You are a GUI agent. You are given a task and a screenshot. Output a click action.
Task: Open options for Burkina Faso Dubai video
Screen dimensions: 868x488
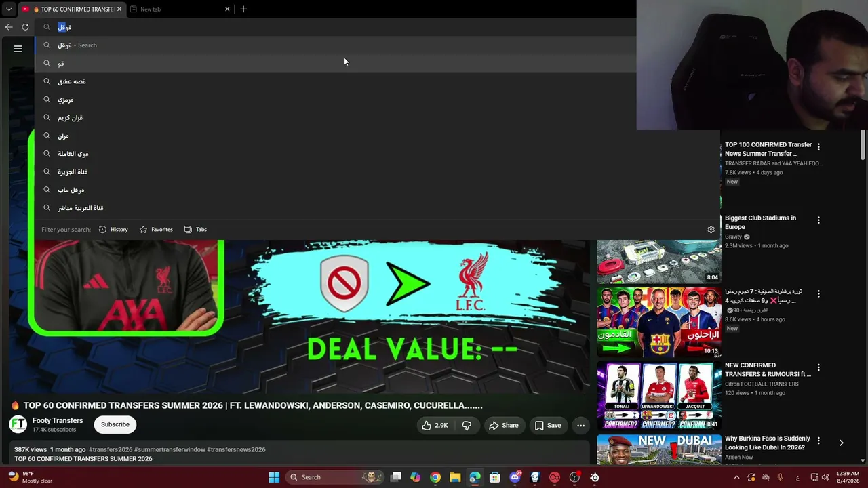(818, 441)
